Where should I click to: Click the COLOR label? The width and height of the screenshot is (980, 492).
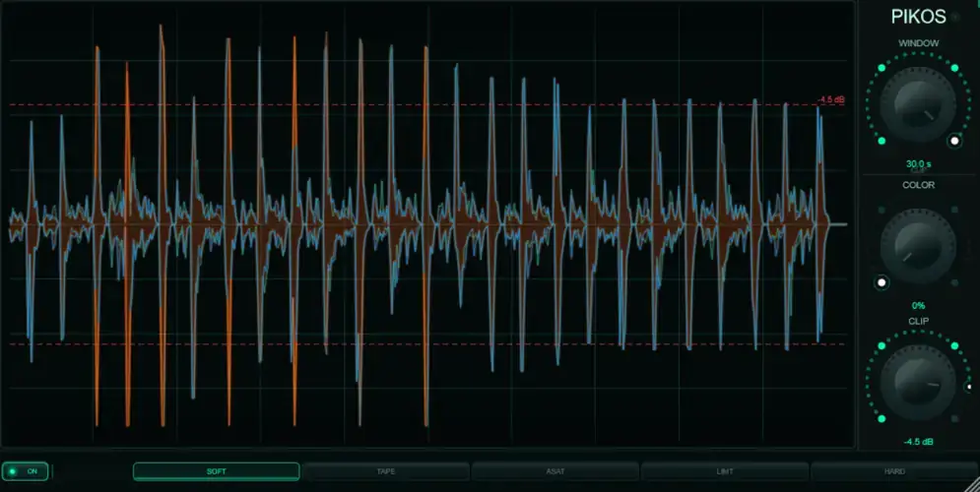click(918, 185)
